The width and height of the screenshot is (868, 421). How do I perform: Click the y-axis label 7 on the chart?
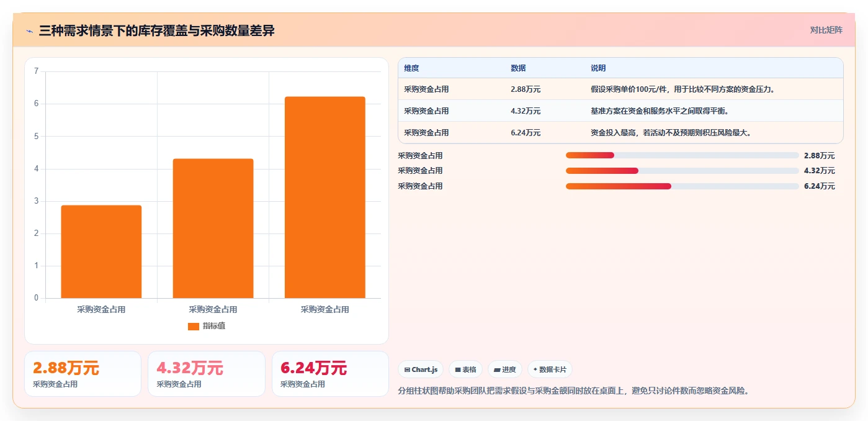coord(36,71)
